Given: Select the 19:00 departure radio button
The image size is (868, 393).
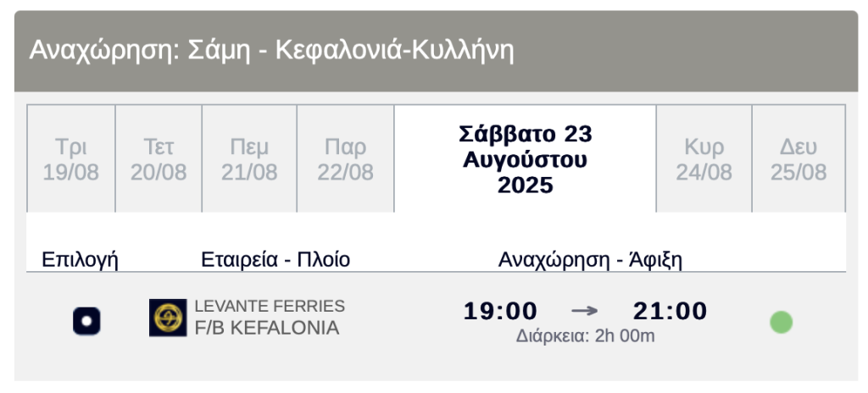Looking at the screenshot, I should click(x=86, y=321).
